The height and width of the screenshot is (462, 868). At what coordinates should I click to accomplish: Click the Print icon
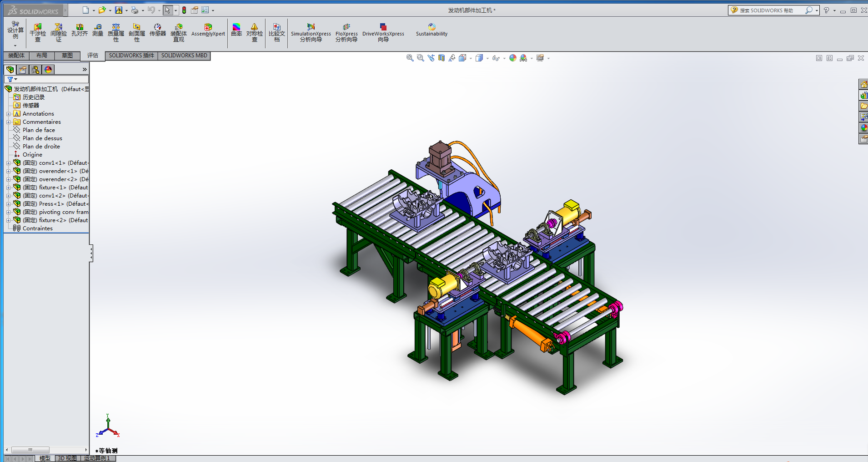pos(135,10)
